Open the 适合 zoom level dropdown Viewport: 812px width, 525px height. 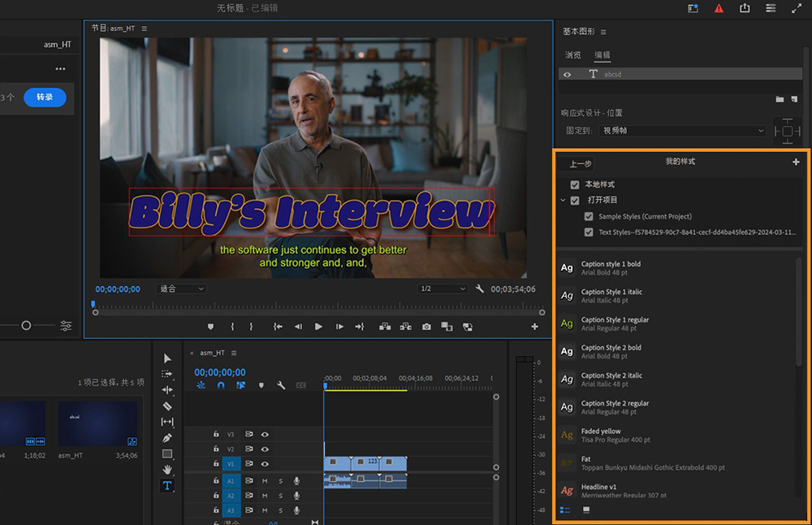tap(181, 289)
